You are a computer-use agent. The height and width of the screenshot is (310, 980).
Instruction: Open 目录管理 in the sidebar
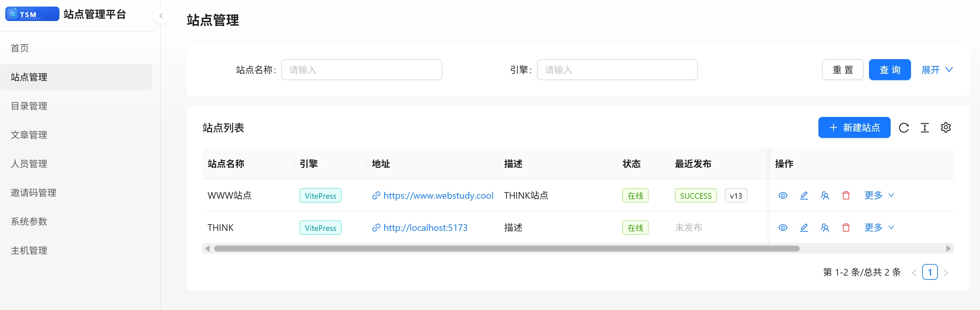76,106
